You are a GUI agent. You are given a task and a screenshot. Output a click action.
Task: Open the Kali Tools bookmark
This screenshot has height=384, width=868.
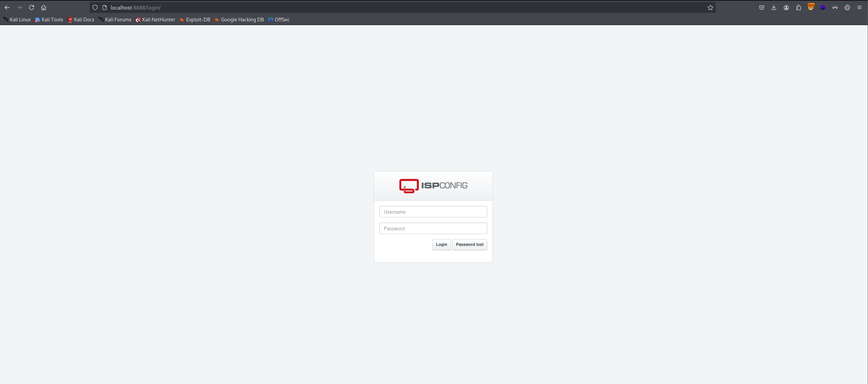pos(49,20)
